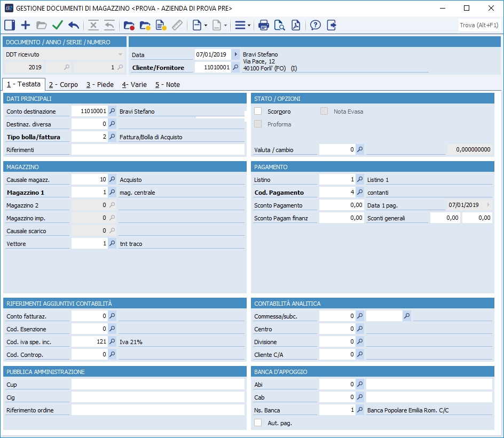Export to PDF using toolbar icon
The height and width of the screenshot is (438, 504).
coord(295,25)
